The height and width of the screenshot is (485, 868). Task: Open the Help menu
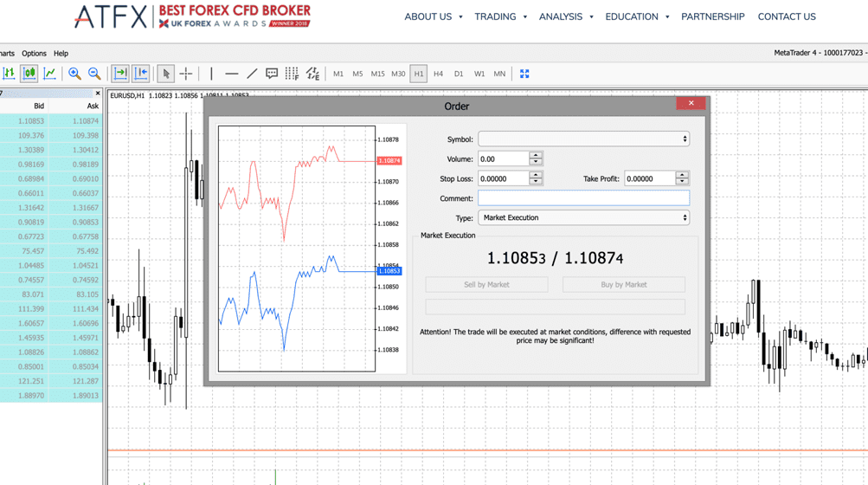(61, 54)
